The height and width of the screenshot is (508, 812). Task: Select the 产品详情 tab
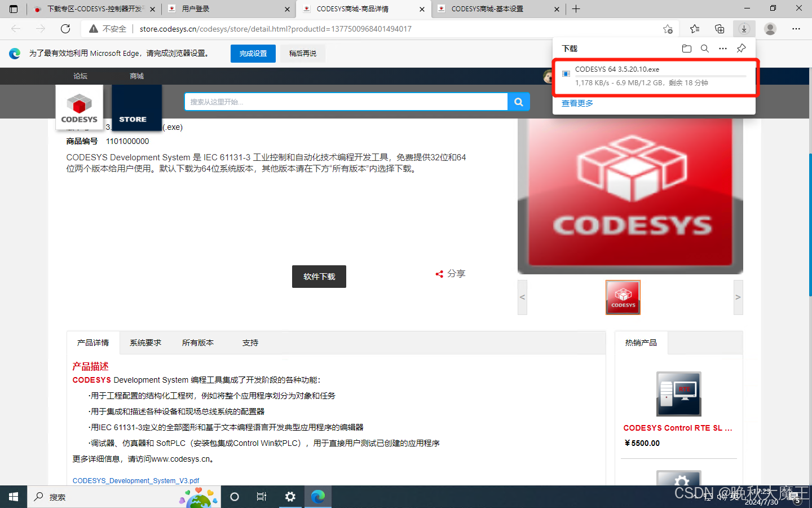[x=93, y=343]
